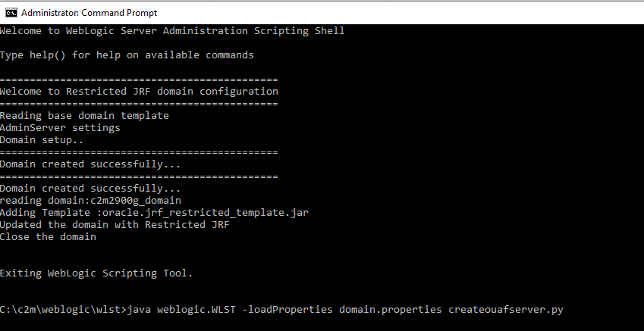This screenshot has width=644, height=331.
Task: Click the 'Administrator: Command Prompt' title bar text
Action: point(89,13)
